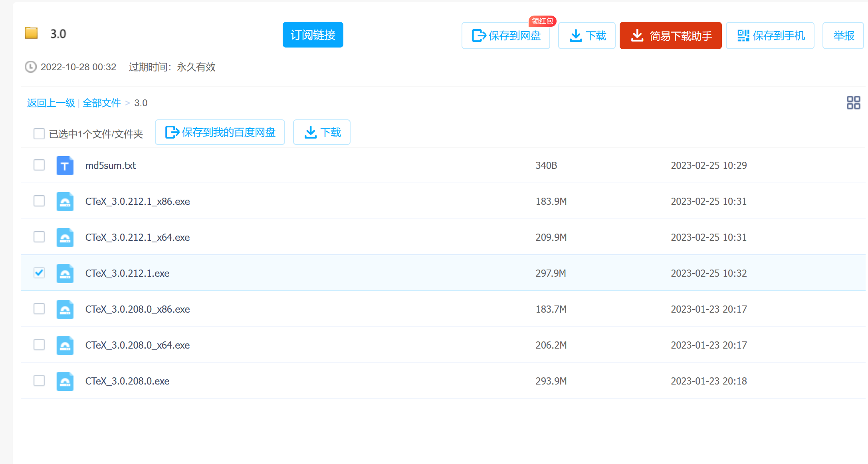
Task: Click the CTeX_3.0.208.0_x64.exe file icon
Action: [x=65, y=345]
